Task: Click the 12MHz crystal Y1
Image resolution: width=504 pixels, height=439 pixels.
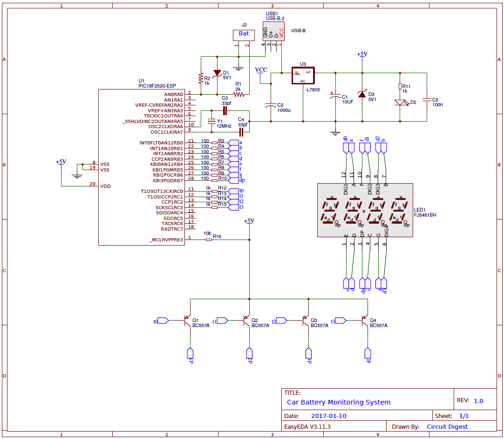Action: pos(212,120)
